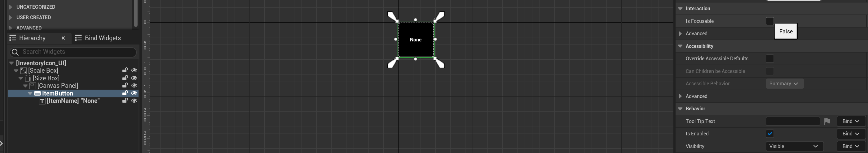Click the Hierarchy tab icon

[x=13, y=38]
